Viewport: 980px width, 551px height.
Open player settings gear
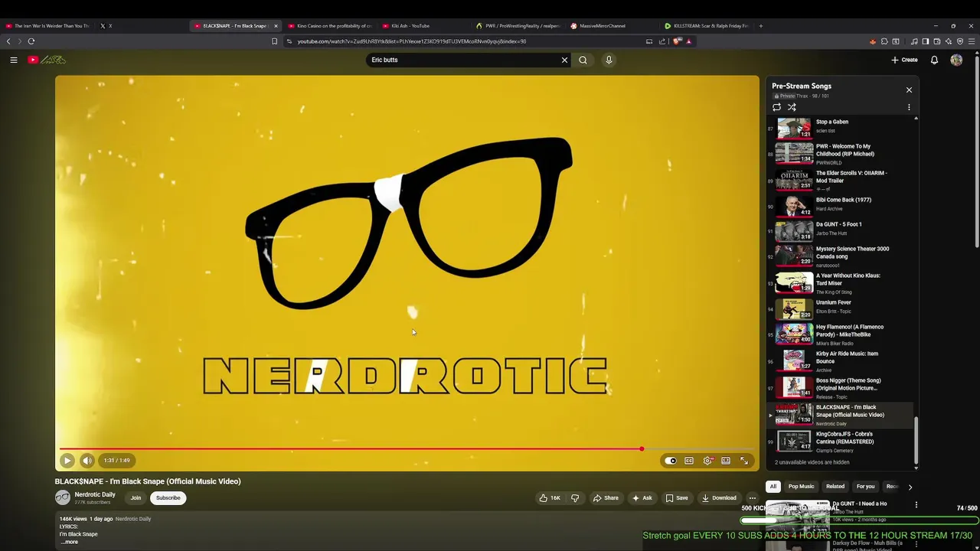coord(707,461)
